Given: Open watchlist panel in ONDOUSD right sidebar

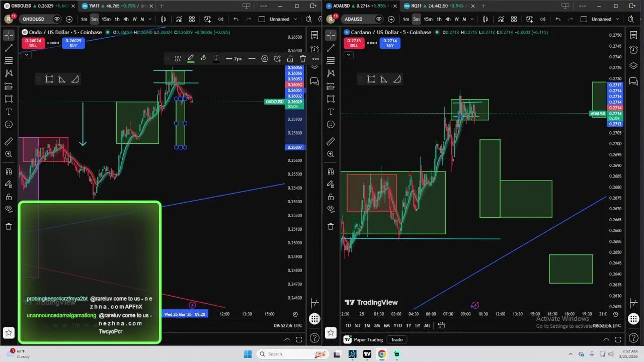Looking at the screenshot, I should [314, 35].
